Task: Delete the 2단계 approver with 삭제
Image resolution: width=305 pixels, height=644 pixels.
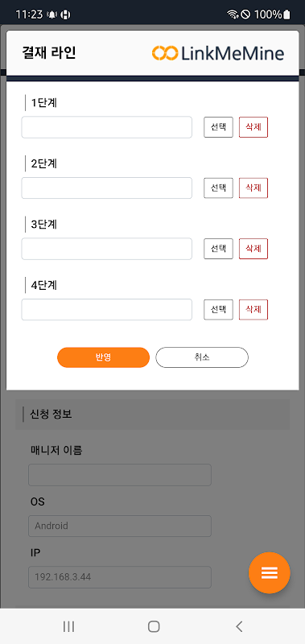Action: [253, 188]
